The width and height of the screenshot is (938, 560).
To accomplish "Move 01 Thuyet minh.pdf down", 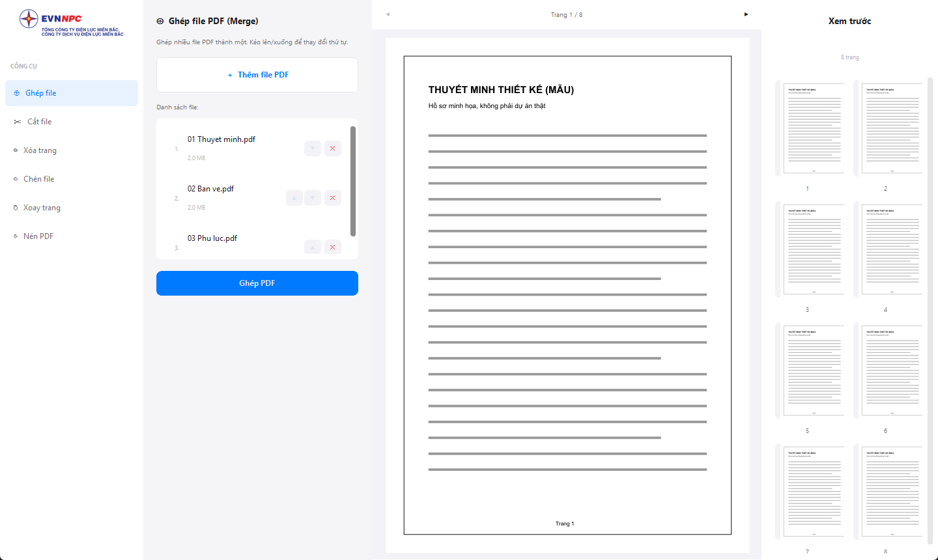I will click(313, 148).
